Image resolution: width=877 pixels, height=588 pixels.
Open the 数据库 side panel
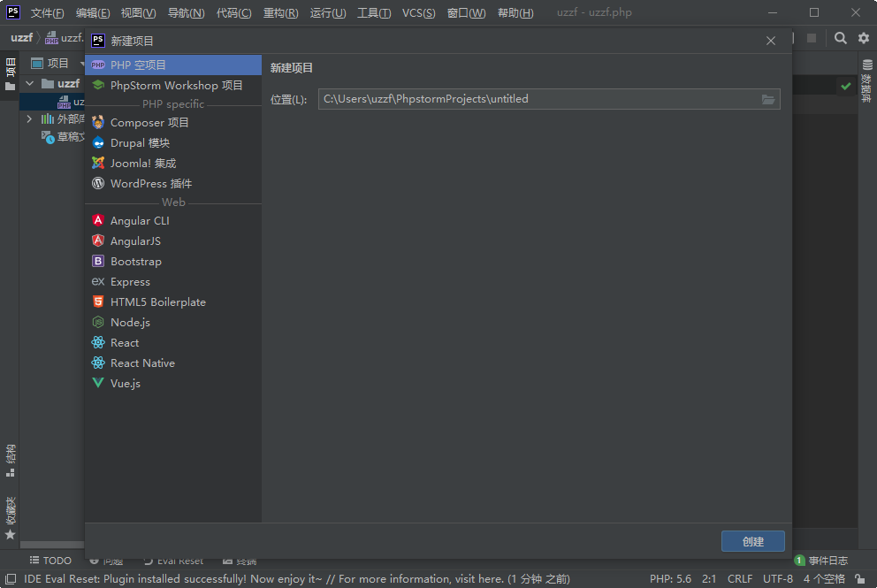click(867, 80)
